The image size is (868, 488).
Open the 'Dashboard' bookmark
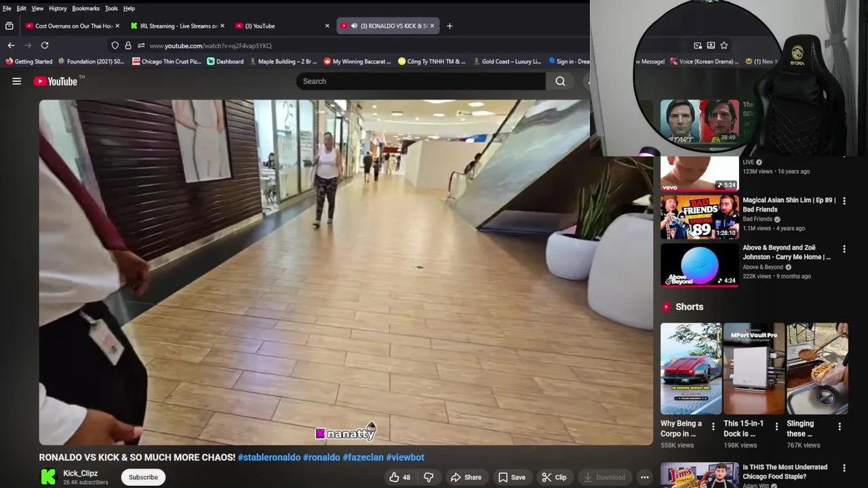225,62
